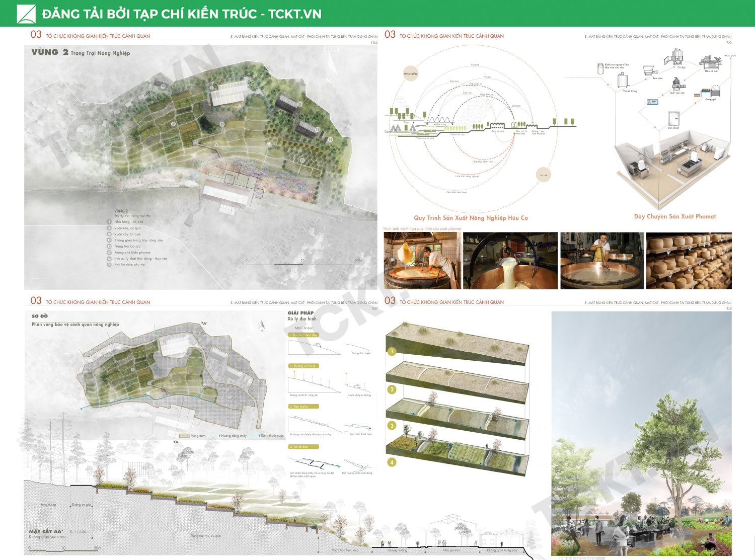Viewport: 755px width, 560px height.
Task: Click the 'Khu xử lý chất thải động - thực vật' legend row
Action: click(x=137, y=259)
